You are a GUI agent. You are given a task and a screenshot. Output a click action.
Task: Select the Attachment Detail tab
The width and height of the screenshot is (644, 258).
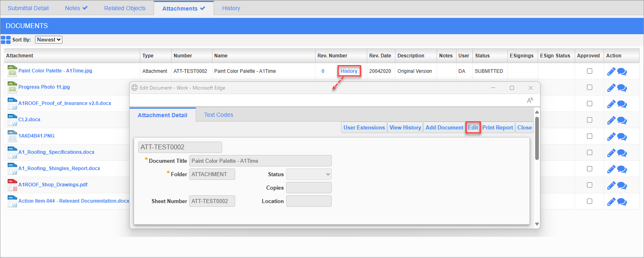[x=163, y=115]
